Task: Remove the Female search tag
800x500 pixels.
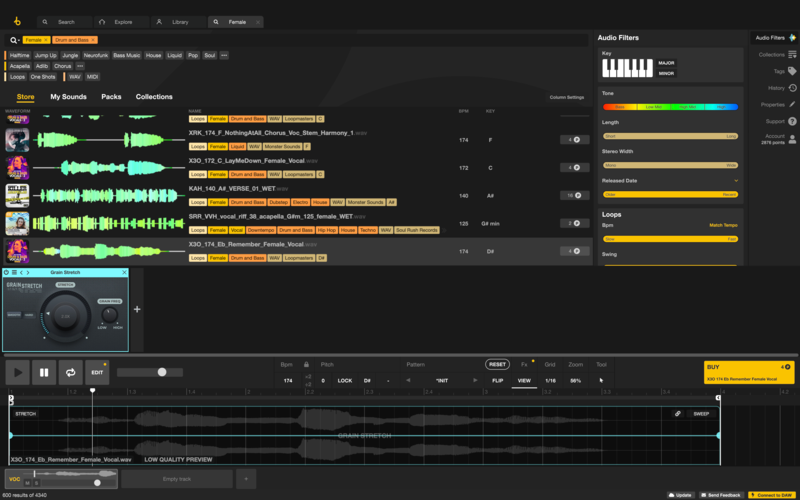Action: pyautogui.click(x=45, y=40)
